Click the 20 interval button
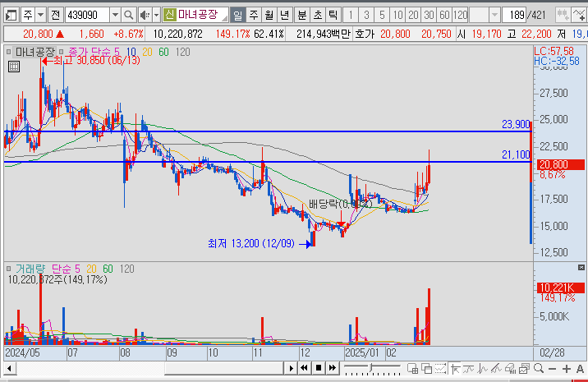Viewport: 588px width, 382px height. pyautogui.click(x=413, y=15)
